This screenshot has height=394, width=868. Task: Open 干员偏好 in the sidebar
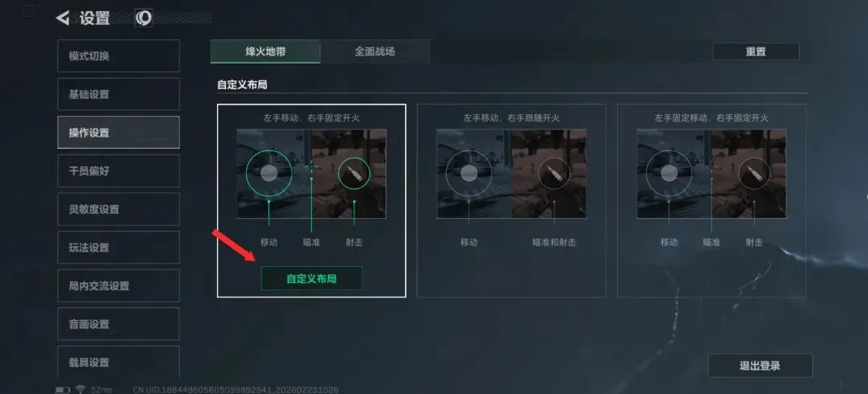(118, 170)
